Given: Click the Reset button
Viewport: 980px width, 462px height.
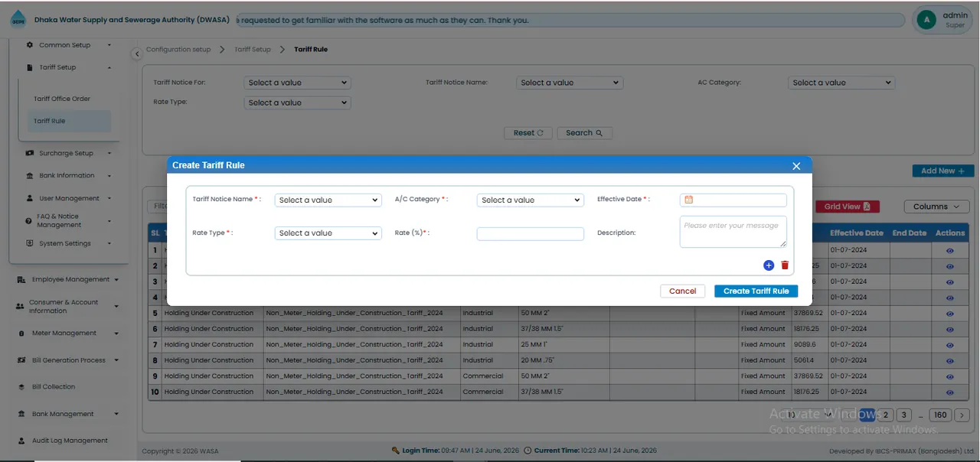Looking at the screenshot, I should [528, 133].
